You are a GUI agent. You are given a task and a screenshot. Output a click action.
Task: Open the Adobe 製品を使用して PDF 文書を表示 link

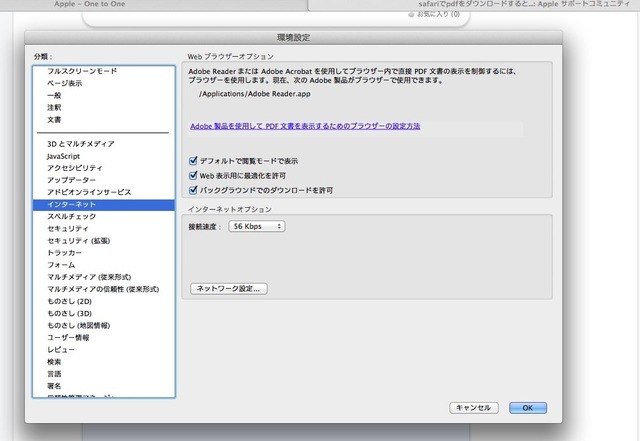(x=305, y=126)
